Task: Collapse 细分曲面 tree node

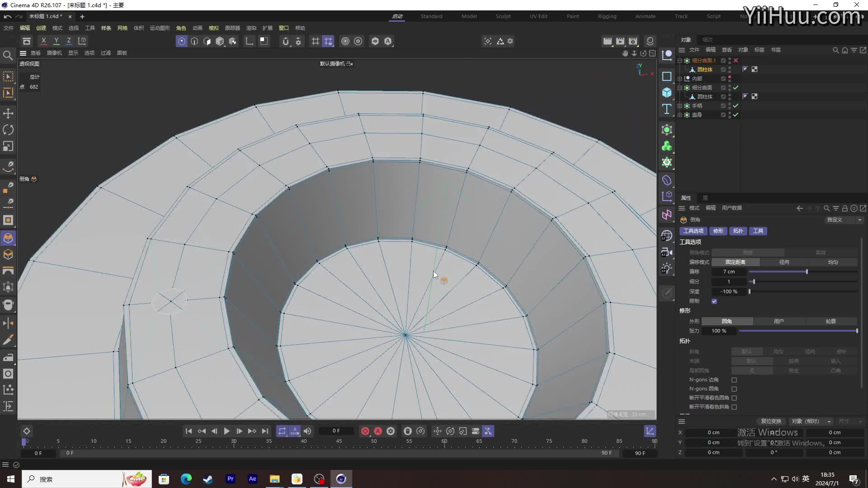Action: click(679, 88)
